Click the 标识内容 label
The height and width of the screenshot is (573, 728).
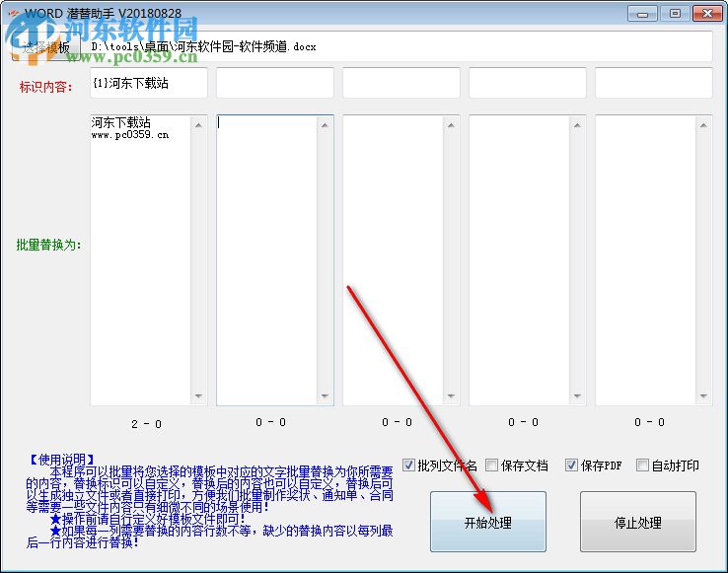click(46, 87)
